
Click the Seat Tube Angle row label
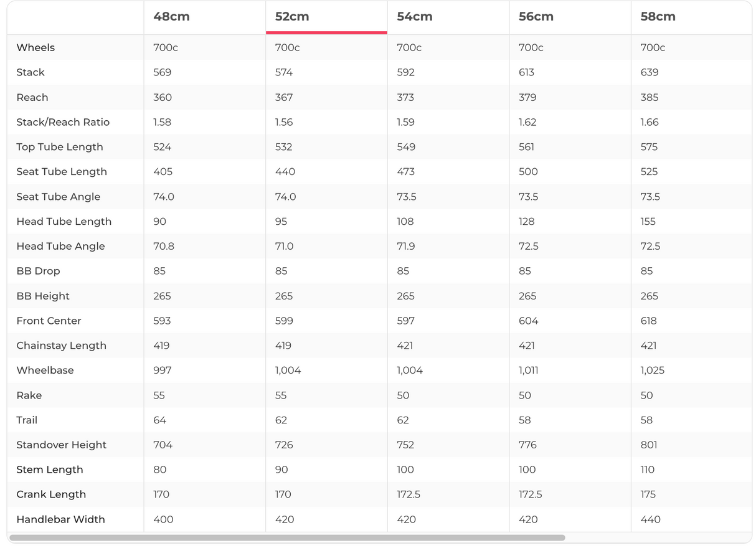pos(59,197)
